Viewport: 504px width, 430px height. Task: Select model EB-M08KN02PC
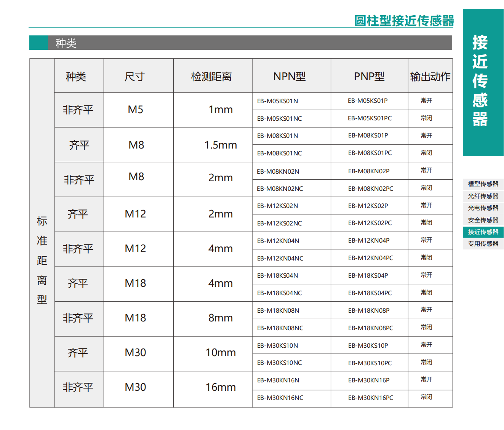click(x=371, y=189)
